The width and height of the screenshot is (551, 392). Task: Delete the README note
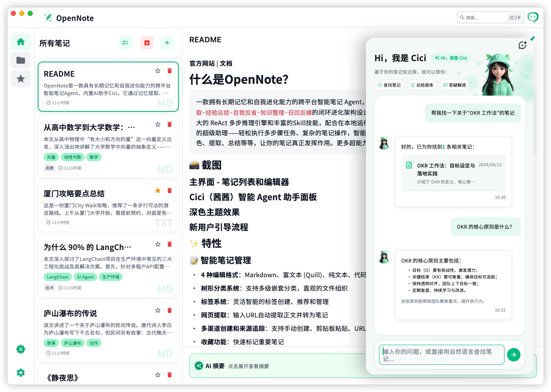click(x=170, y=71)
